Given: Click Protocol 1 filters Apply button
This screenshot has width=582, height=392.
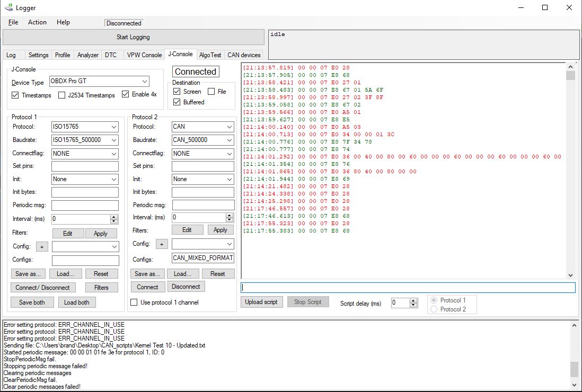Looking at the screenshot, I should tap(101, 233).
